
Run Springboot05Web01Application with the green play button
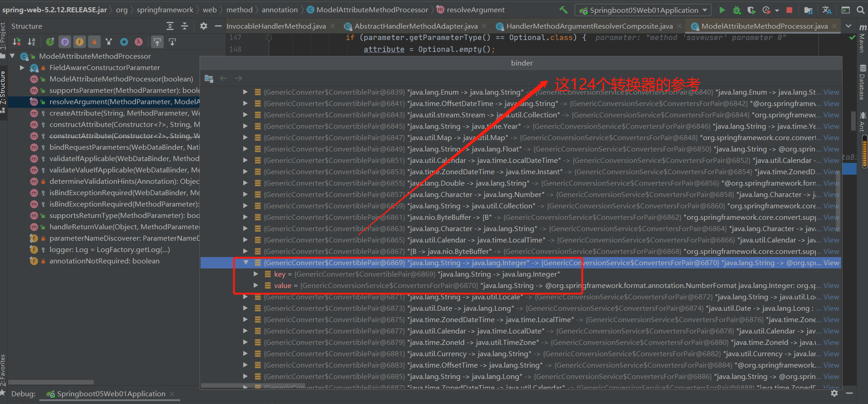pyautogui.click(x=722, y=10)
